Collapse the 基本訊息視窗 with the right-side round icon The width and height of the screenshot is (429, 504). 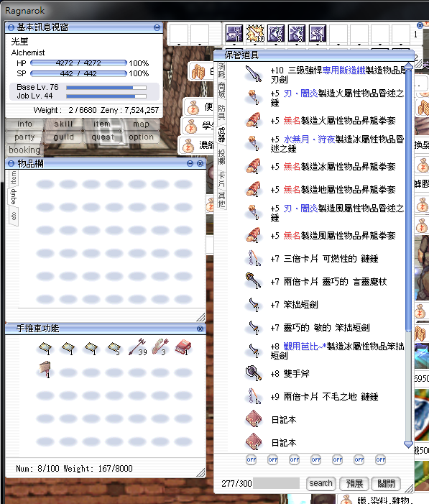point(157,27)
